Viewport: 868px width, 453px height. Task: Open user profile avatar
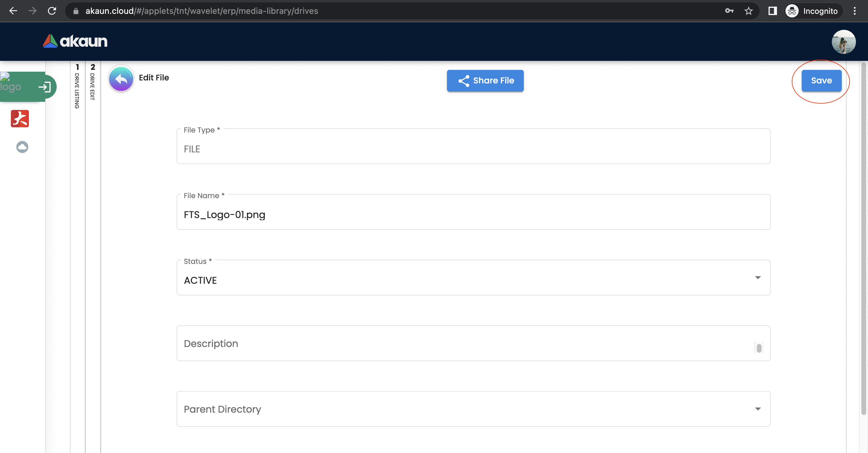[843, 42]
